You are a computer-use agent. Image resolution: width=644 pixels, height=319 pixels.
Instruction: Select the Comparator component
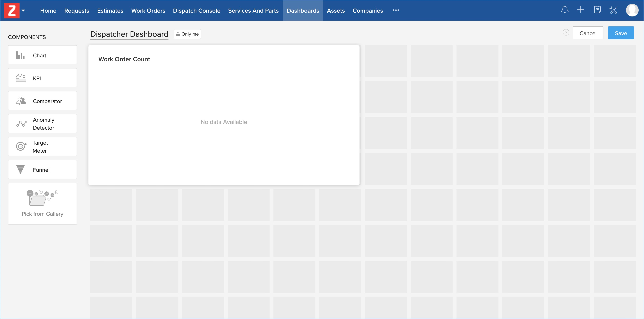pyautogui.click(x=42, y=101)
